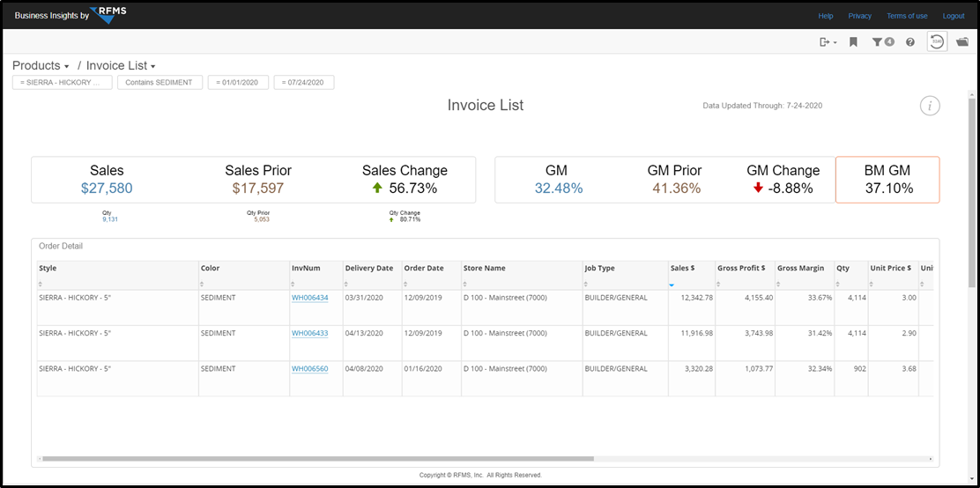The image size is (980, 488).
Task: Sort by Qty column arrows
Action: tap(839, 285)
